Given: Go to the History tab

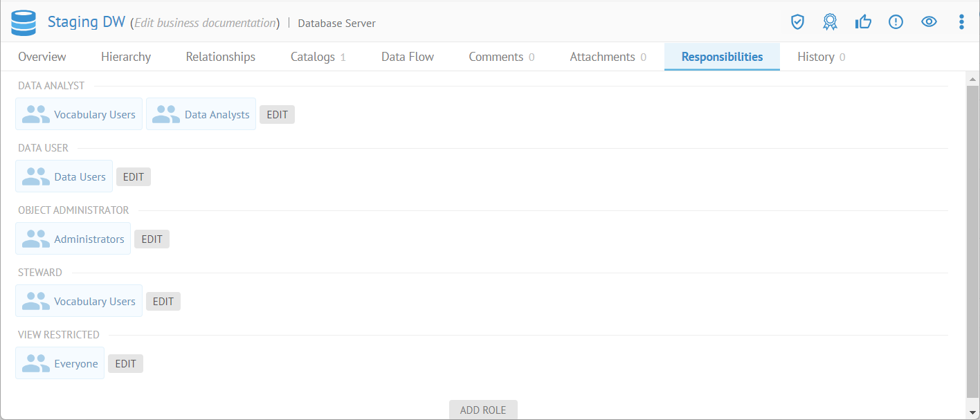Looking at the screenshot, I should point(821,57).
